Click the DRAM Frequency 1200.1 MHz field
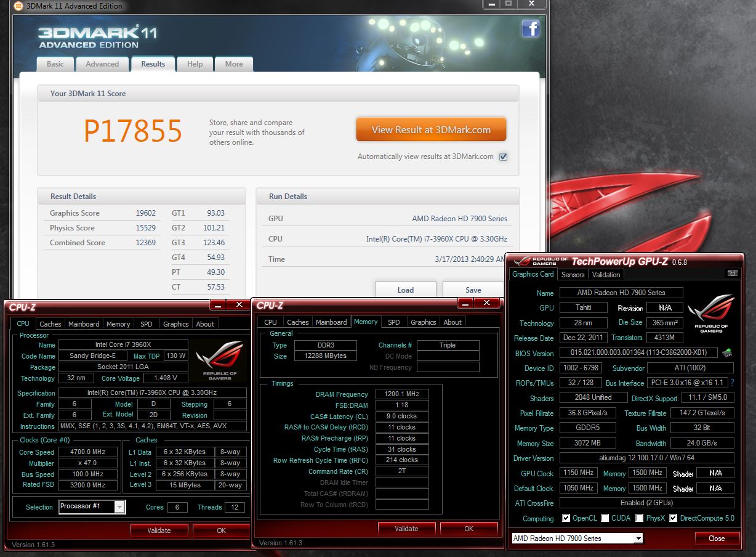Screen dimensions: 756x557 [x=401, y=394]
